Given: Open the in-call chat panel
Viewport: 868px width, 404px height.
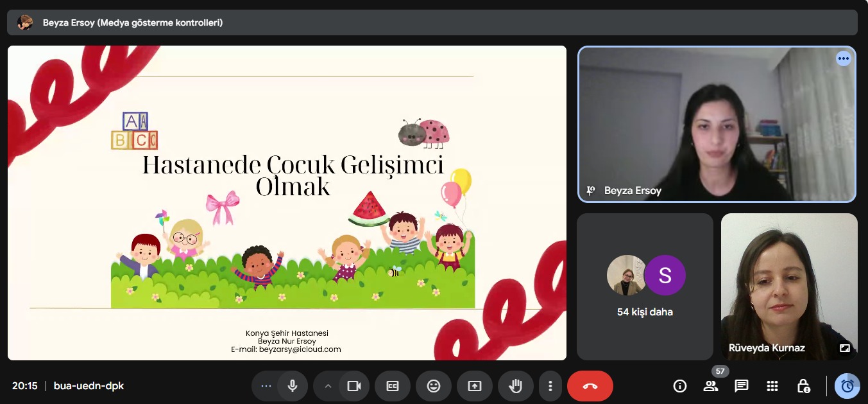Looking at the screenshot, I should click(x=740, y=386).
